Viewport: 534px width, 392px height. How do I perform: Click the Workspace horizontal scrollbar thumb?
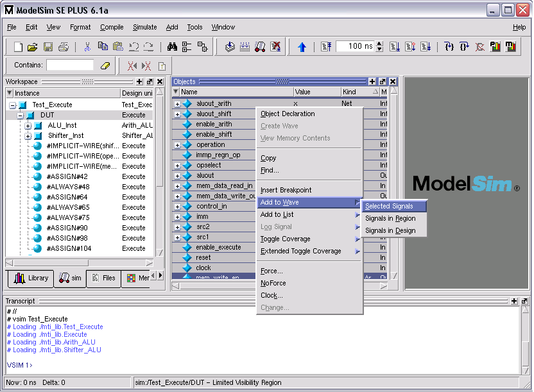(51, 263)
